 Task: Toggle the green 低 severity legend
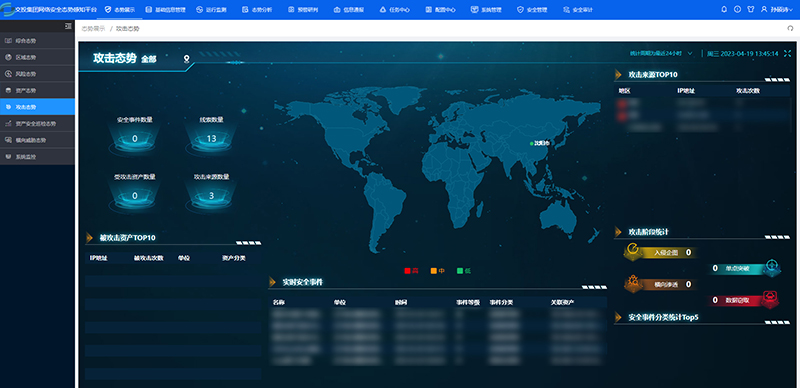click(x=464, y=271)
